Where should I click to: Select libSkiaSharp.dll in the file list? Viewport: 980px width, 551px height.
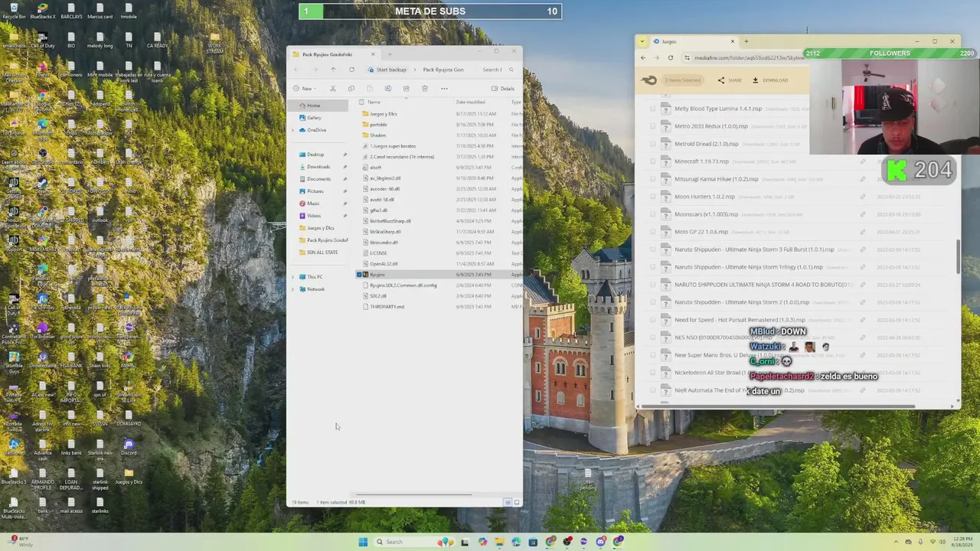385,232
